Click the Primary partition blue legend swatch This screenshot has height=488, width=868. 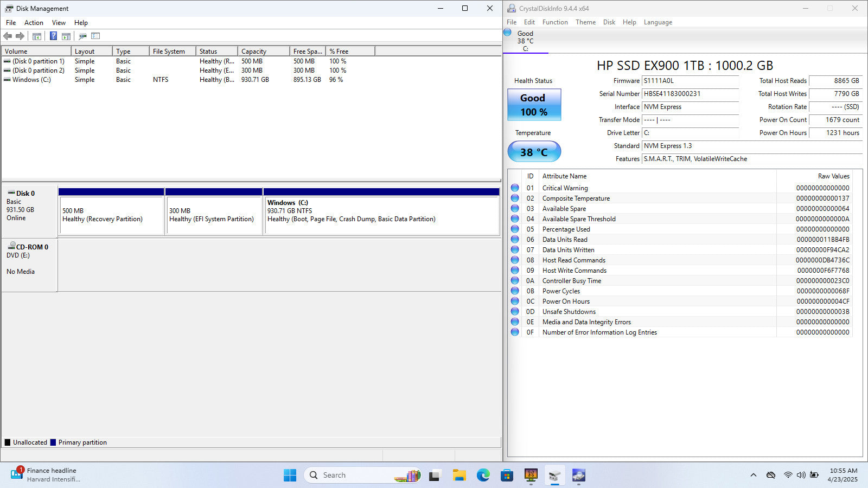click(53, 442)
